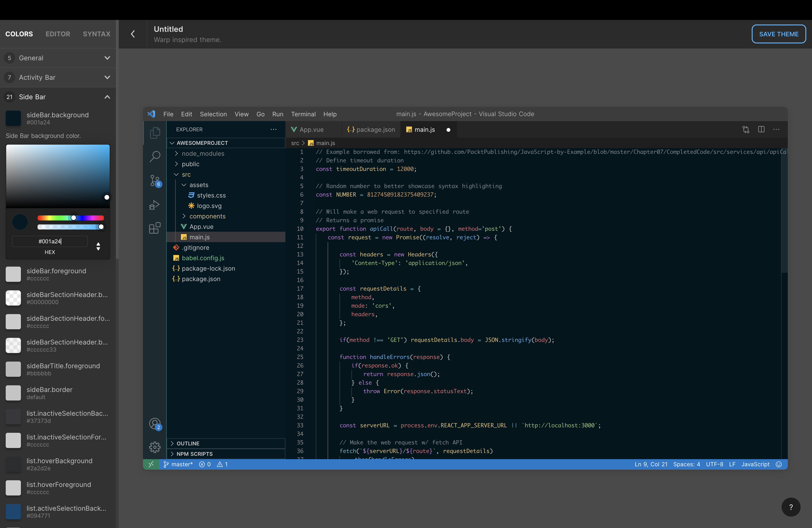Open the Extensions icon in activity bar
This screenshot has width=812, height=528.
(x=155, y=228)
